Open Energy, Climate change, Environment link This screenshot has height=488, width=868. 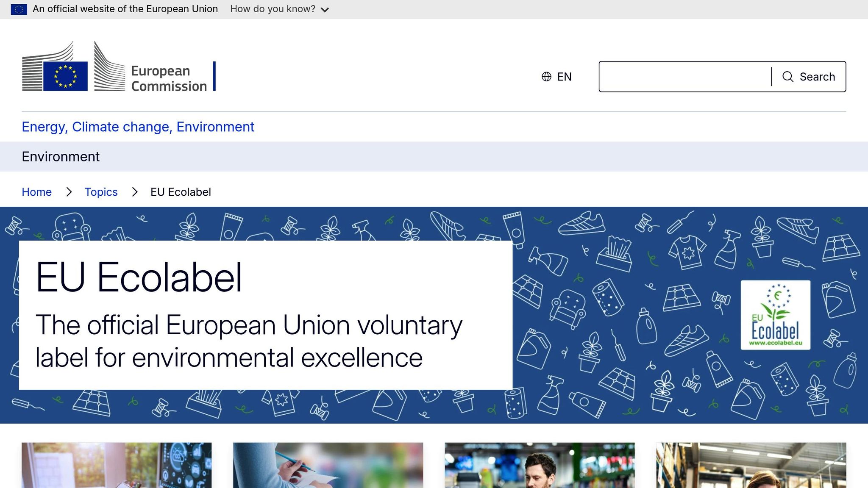click(x=138, y=127)
